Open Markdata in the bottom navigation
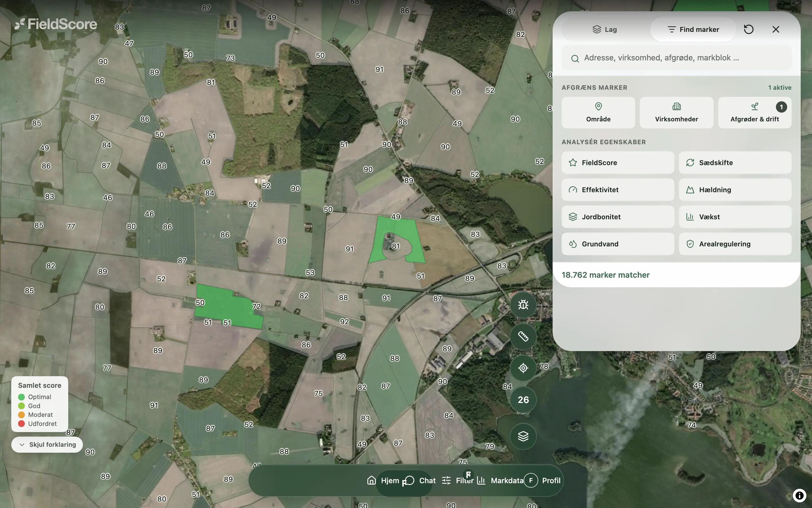812x508 pixels. 500,480
